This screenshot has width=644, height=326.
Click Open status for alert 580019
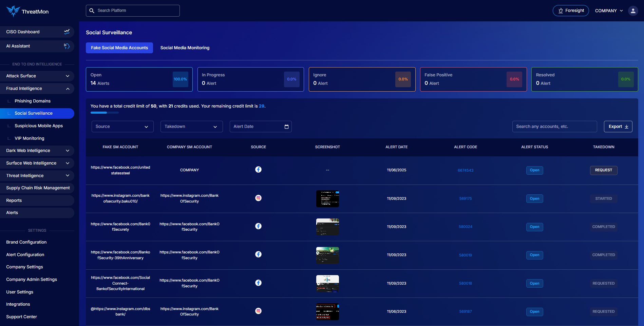(534, 255)
